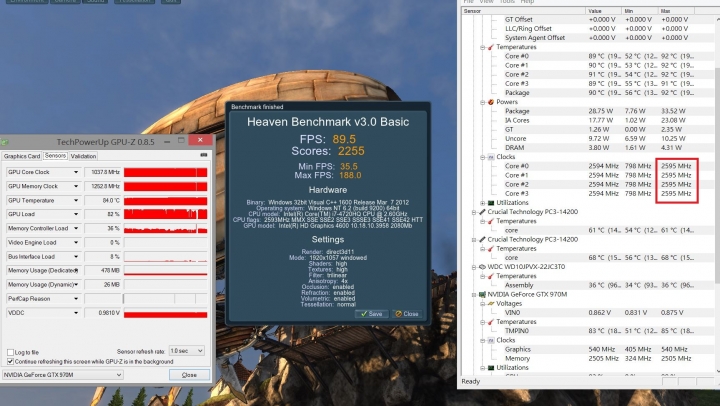Click the GPU Load history graph
The height and width of the screenshot is (406, 720).
165,214
